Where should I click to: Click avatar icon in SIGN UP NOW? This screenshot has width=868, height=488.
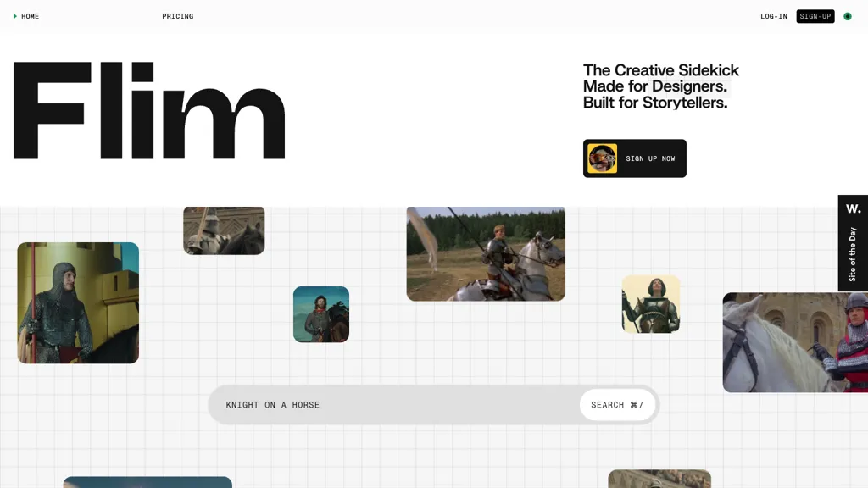[x=603, y=158]
